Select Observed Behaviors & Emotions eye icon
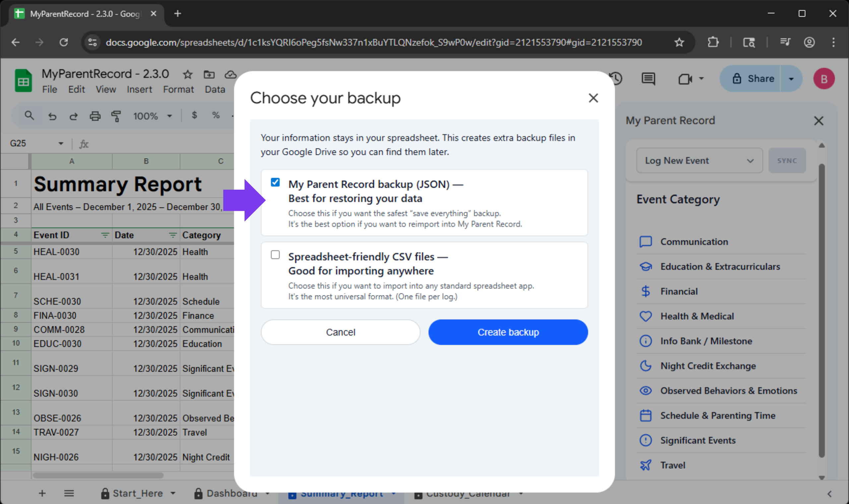This screenshot has height=504, width=849. pyautogui.click(x=646, y=391)
